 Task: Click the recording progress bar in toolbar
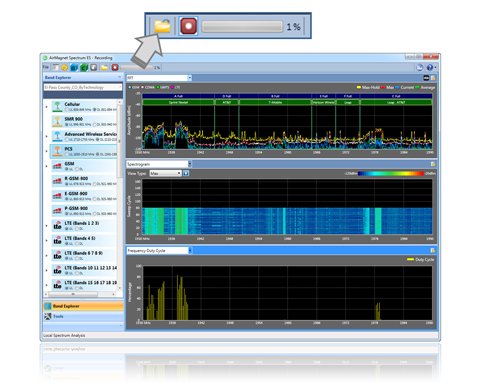coord(137,68)
